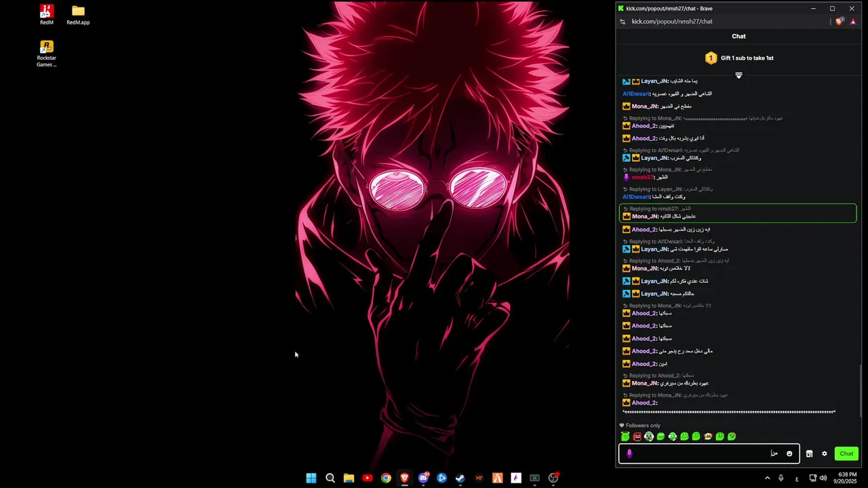Collapse the gift leaderboard arrow below banner
This screenshot has width=868, height=488.
point(738,75)
